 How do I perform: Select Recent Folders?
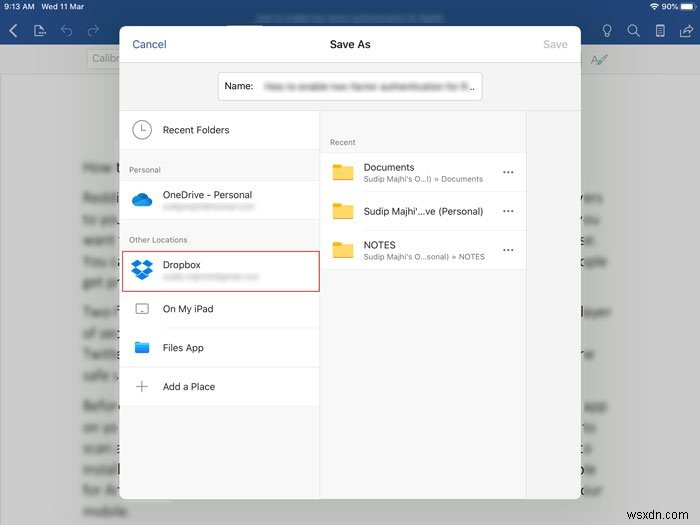[x=220, y=130]
